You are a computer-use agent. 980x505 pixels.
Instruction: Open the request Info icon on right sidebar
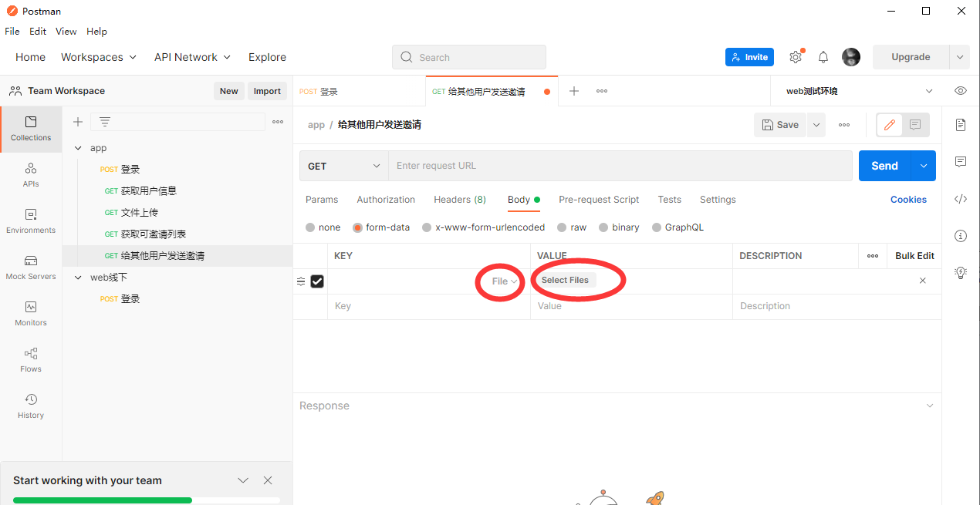pos(961,235)
